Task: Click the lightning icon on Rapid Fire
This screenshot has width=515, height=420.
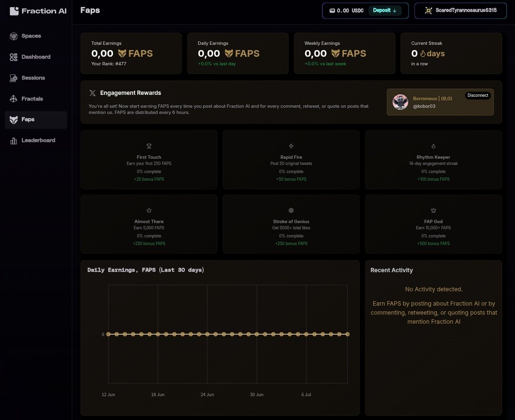Action: click(291, 146)
